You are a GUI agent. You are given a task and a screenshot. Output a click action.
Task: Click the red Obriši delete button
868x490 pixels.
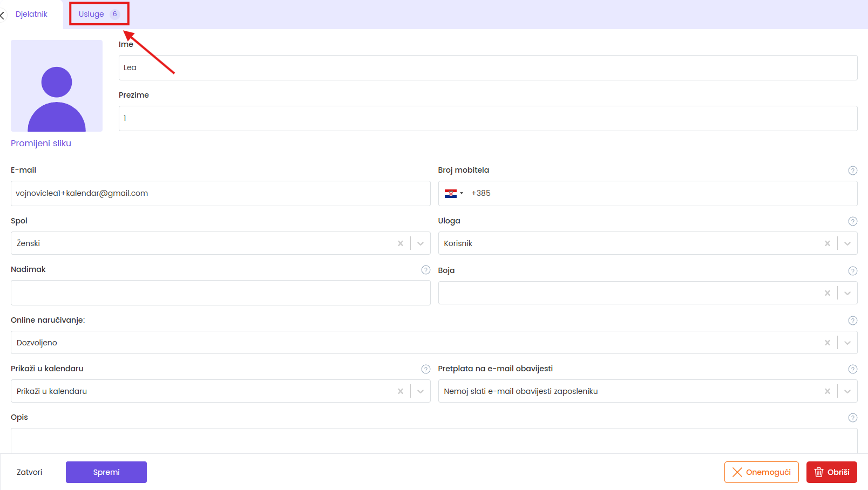click(831, 472)
